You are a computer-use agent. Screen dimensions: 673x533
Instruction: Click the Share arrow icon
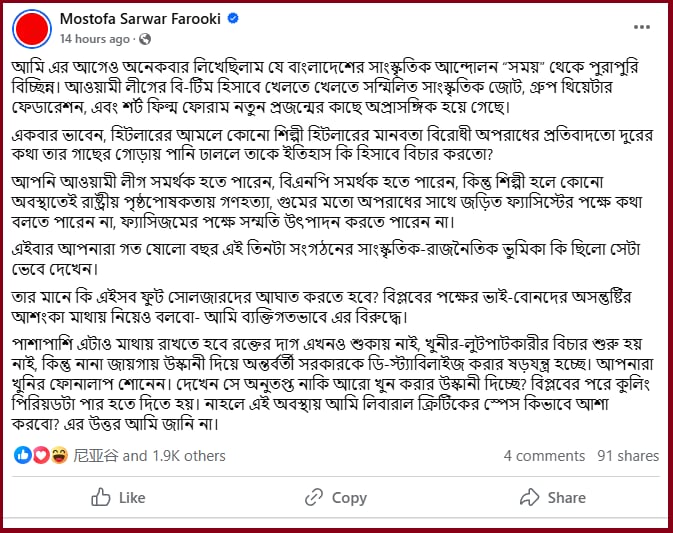pyautogui.click(x=530, y=497)
